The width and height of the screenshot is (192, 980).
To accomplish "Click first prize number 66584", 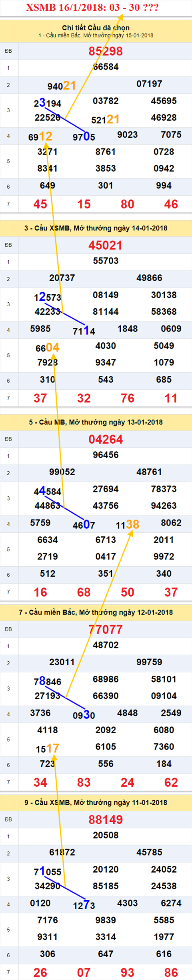I will pos(106,67).
